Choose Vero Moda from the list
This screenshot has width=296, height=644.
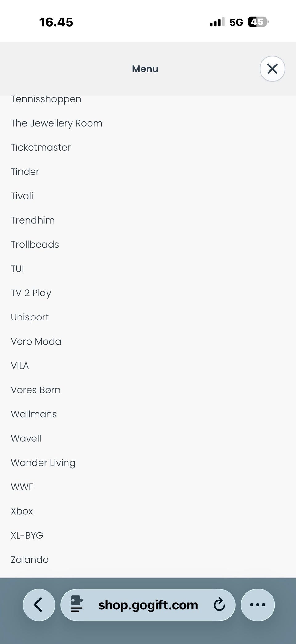[36, 341]
